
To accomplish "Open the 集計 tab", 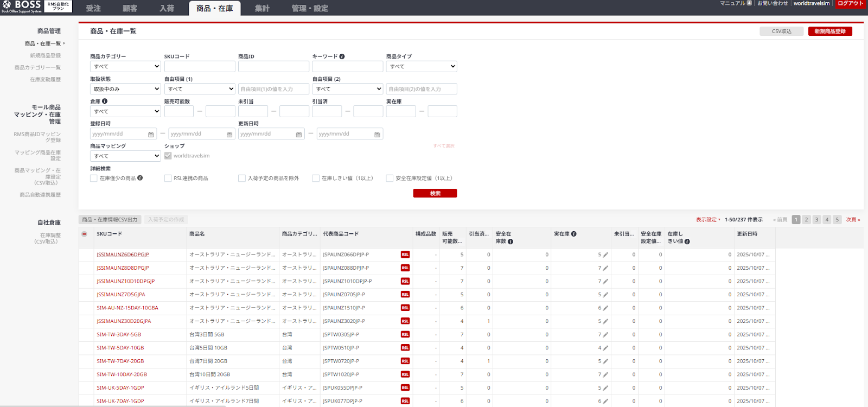I will (262, 8).
